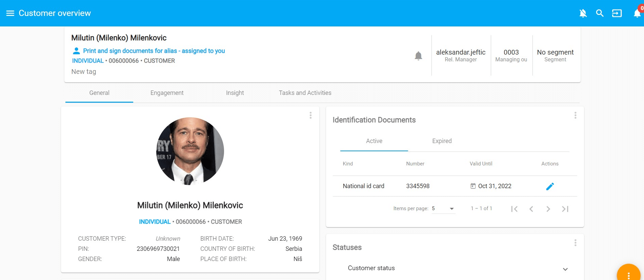
Task: Click aleksandar.jeftic Rel. Manager block
Action: pyautogui.click(x=461, y=56)
